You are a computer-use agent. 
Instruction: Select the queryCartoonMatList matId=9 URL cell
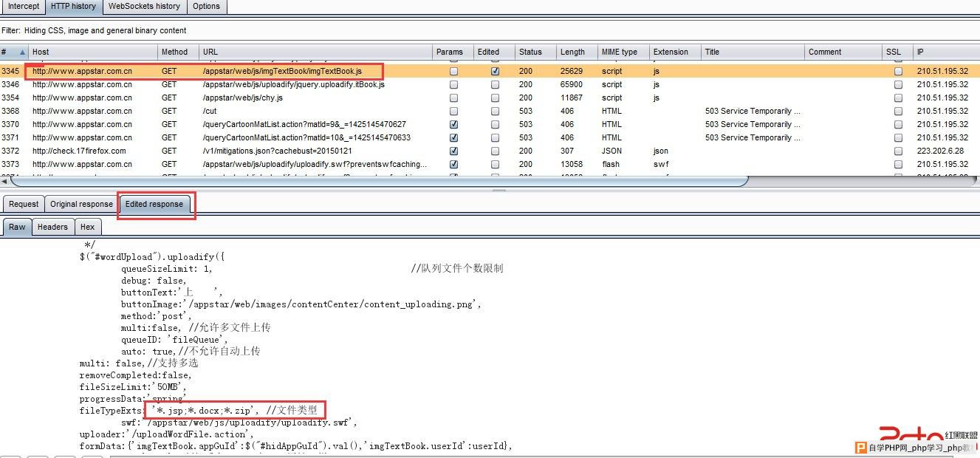pyautogui.click(x=304, y=124)
